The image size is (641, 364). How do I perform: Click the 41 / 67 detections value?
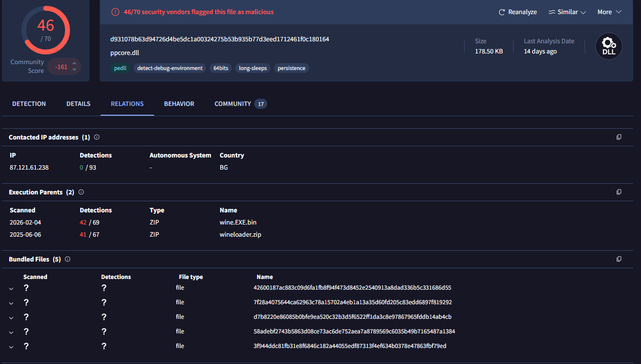89,235
